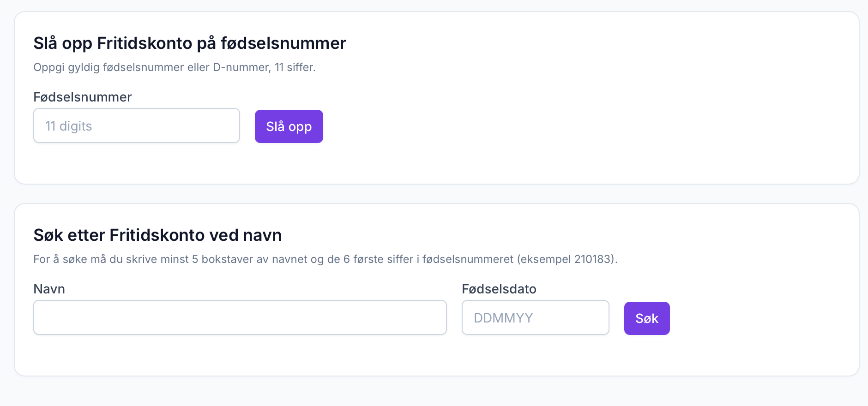The width and height of the screenshot is (868, 406).
Task: Click the word D-nummer in the hint
Action: click(x=241, y=67)
